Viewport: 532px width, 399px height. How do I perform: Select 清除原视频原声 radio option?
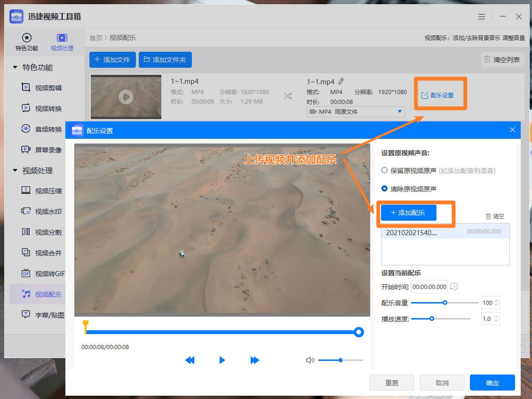[x=385, y=189]
